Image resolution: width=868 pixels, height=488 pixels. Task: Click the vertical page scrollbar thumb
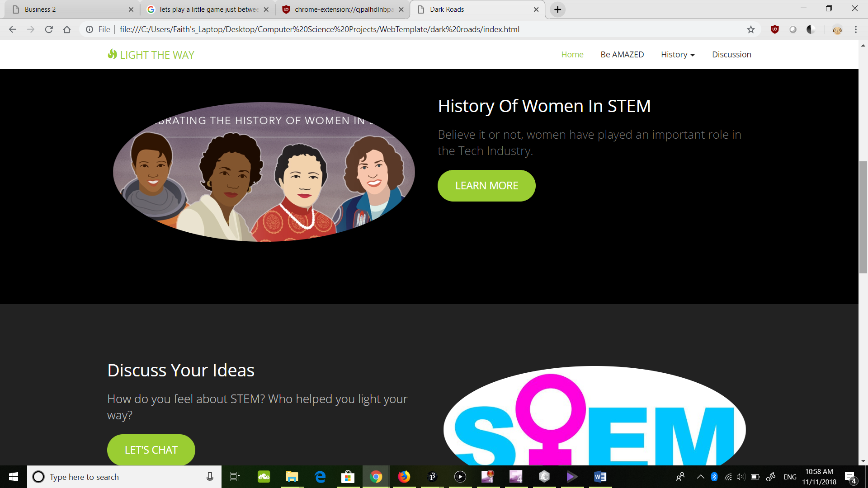pos(863,217)
